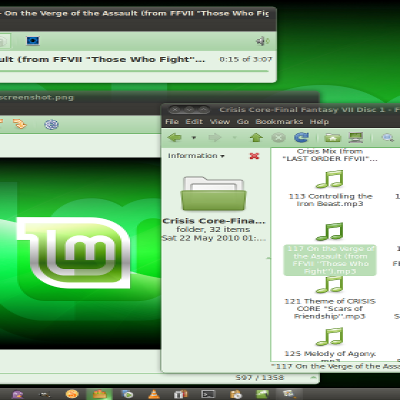Open the Go menu
Image resolution: width=400 pixels, height=400 pixels.
(x=243, y=122)
